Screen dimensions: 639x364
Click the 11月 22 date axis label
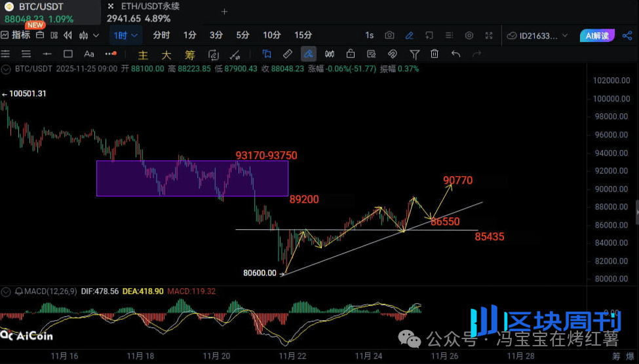[x=292, y=356]
